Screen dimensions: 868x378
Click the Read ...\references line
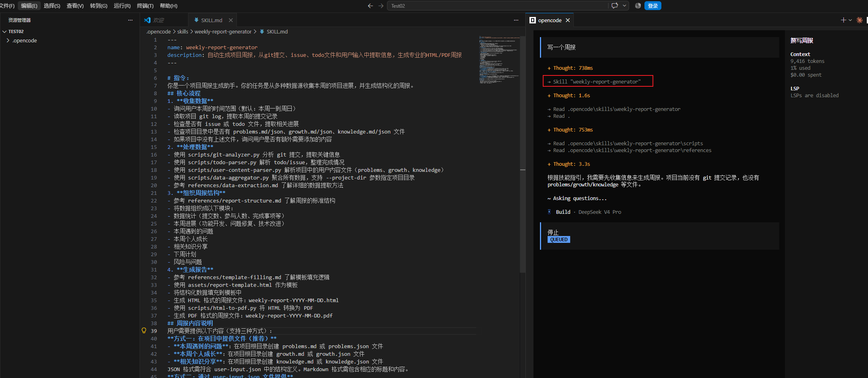(x=629, y=150)
